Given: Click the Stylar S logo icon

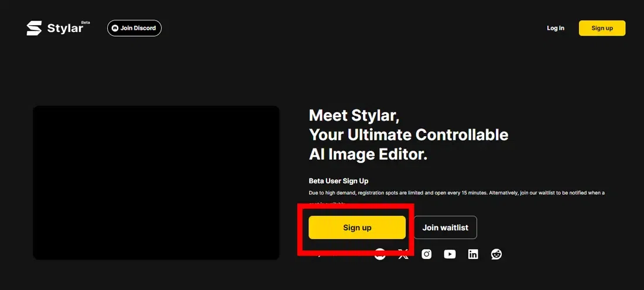Looking at the screenshot, I should 34,28.
